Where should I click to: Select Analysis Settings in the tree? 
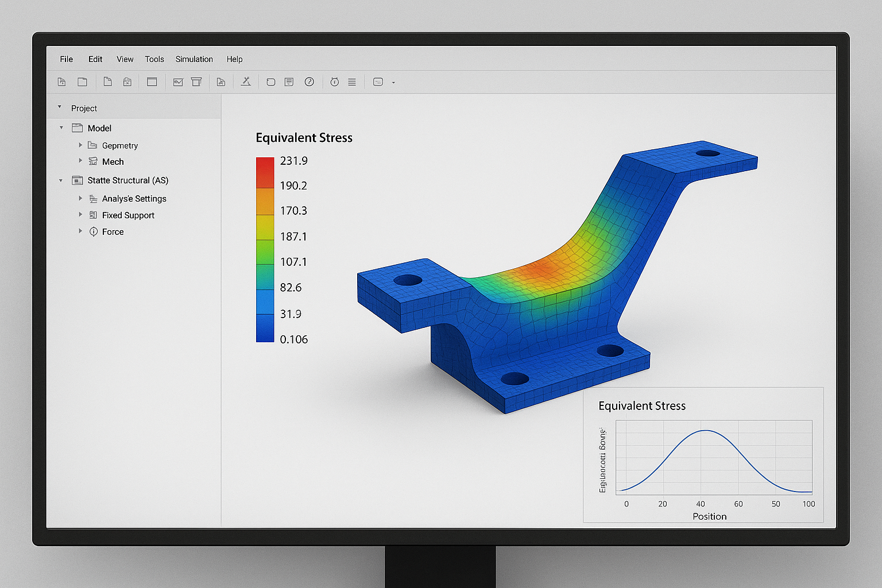pyautogui.click(x=134, y=199)
